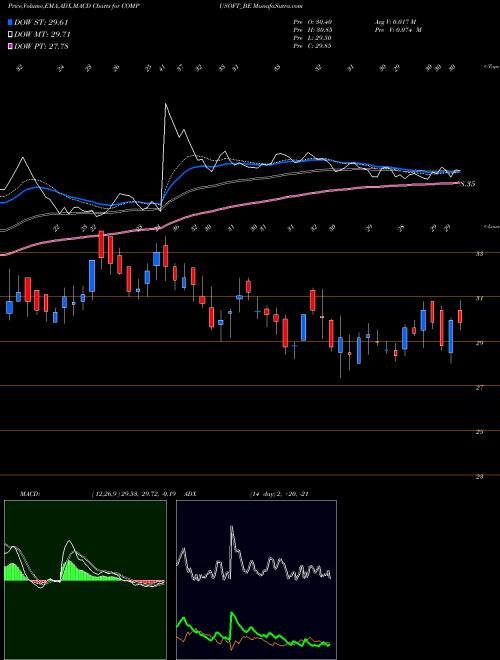
Task: Click the '8.35' label at the EMA line end
Action: pyautogui.click(x=468, y=184)
